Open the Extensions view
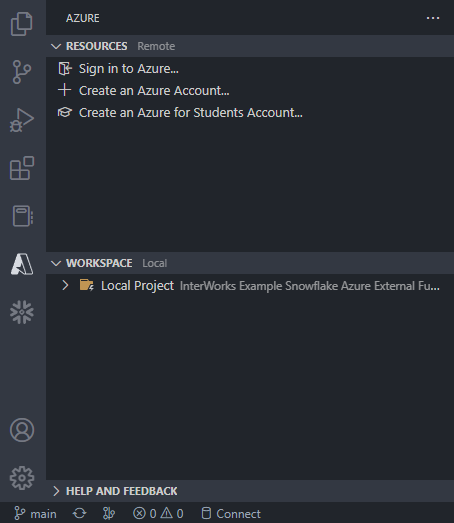454x523 pixels. coord(22,168)
